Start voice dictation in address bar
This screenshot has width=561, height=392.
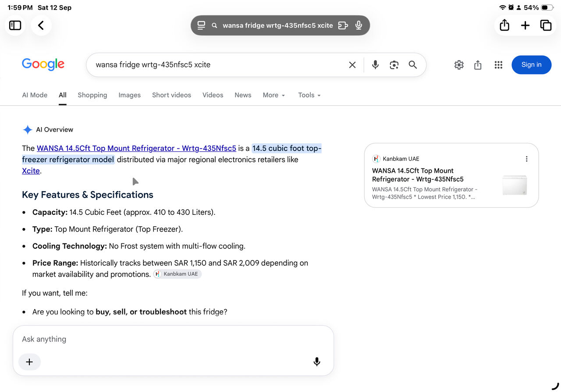click(359, 25)
